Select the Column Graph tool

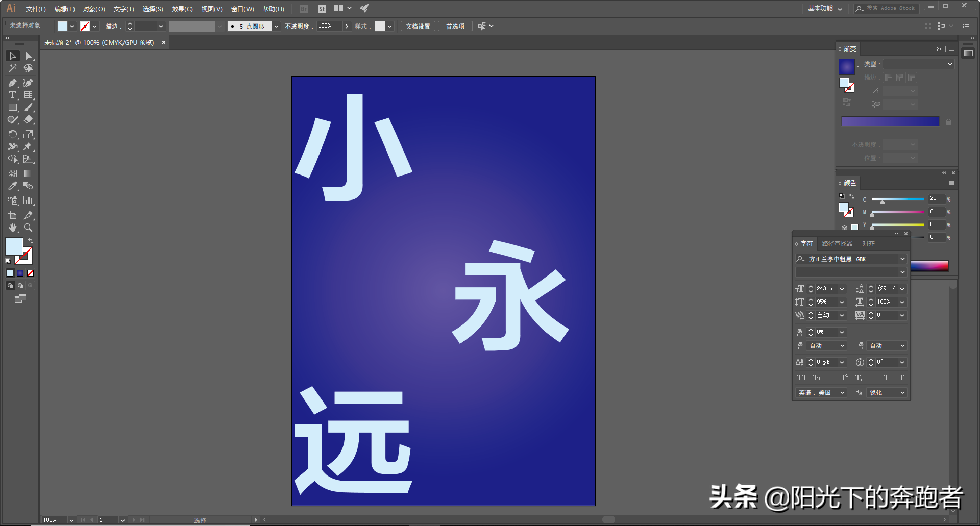29,201
